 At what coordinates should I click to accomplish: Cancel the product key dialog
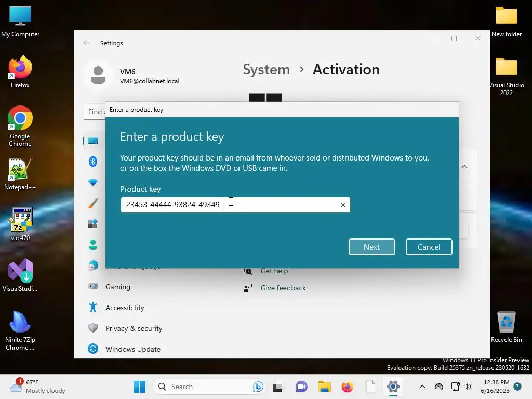coord(429,247)
